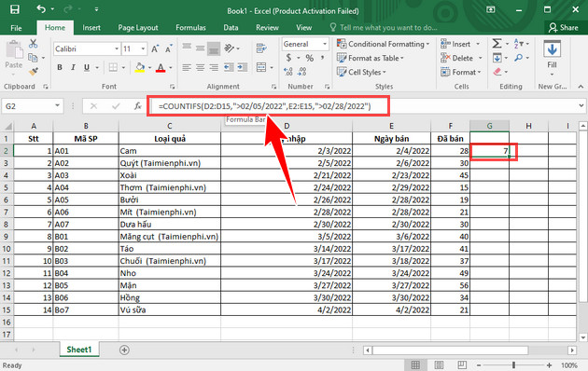Click the Format Painter brush icon

pos(34,71)
